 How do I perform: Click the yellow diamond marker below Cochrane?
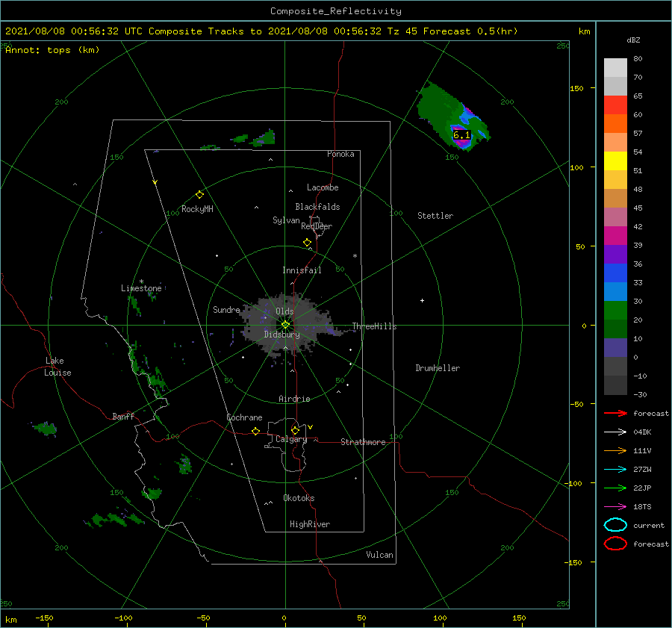click(x=256, y=432)
